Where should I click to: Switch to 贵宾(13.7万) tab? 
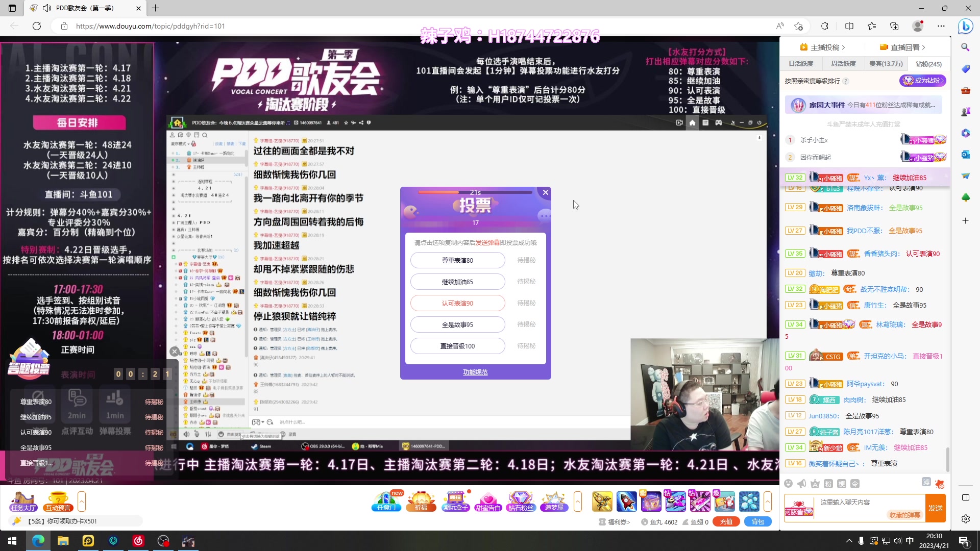(886, 64)
